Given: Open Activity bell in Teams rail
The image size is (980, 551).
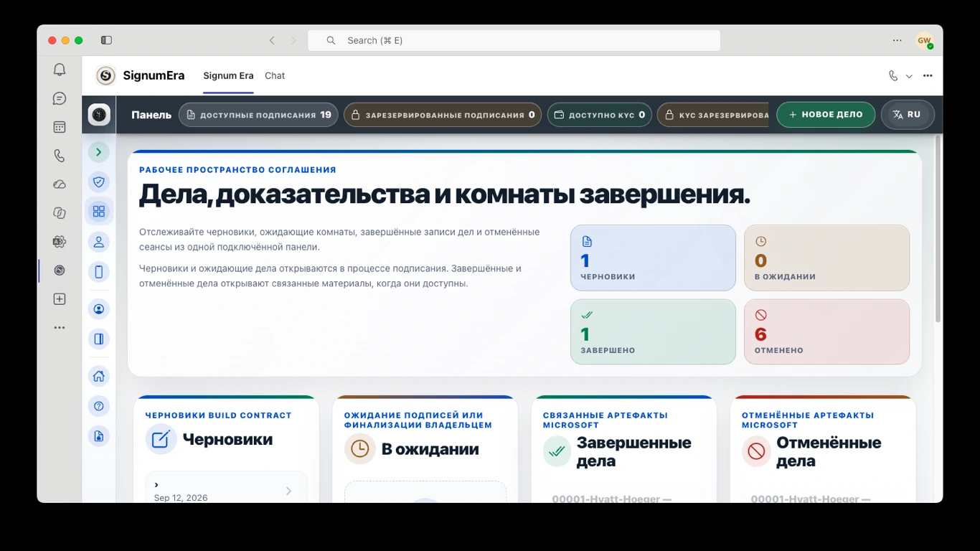Looking at the screenshot, I should (60, 70).
